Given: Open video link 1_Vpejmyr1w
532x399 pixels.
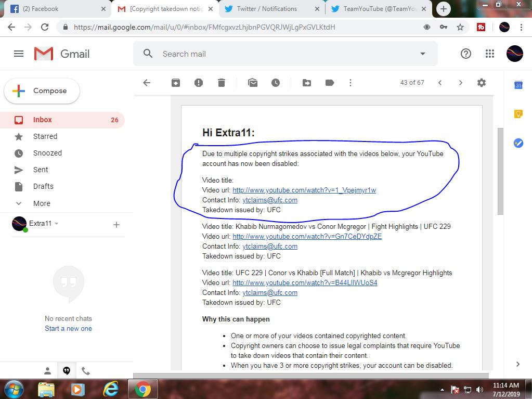Looking at the screenshot, I should 304,190.
